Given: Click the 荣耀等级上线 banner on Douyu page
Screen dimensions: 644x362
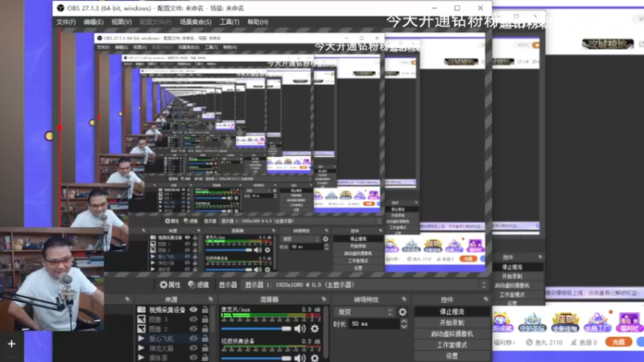Looking at the screenshot, I should 594,293.
